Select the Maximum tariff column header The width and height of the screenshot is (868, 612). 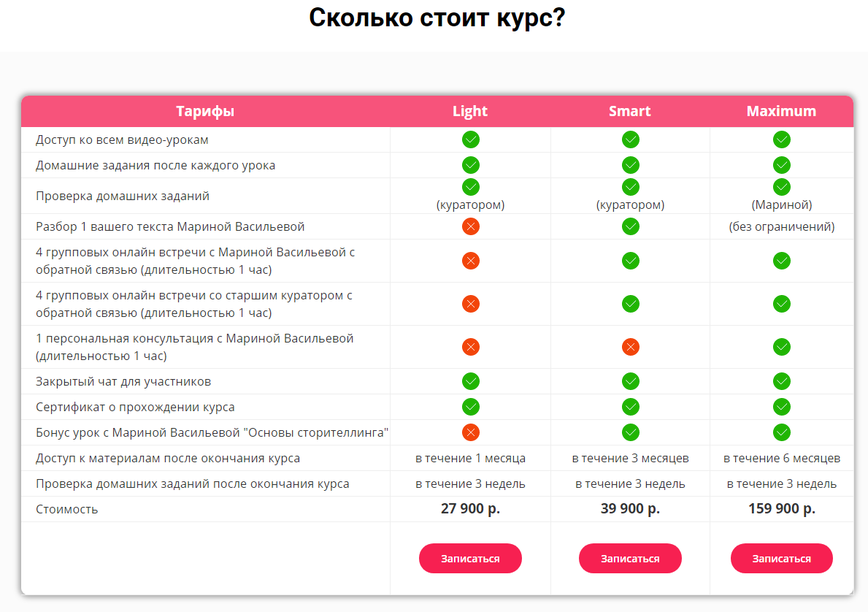[x=782, y=111]
